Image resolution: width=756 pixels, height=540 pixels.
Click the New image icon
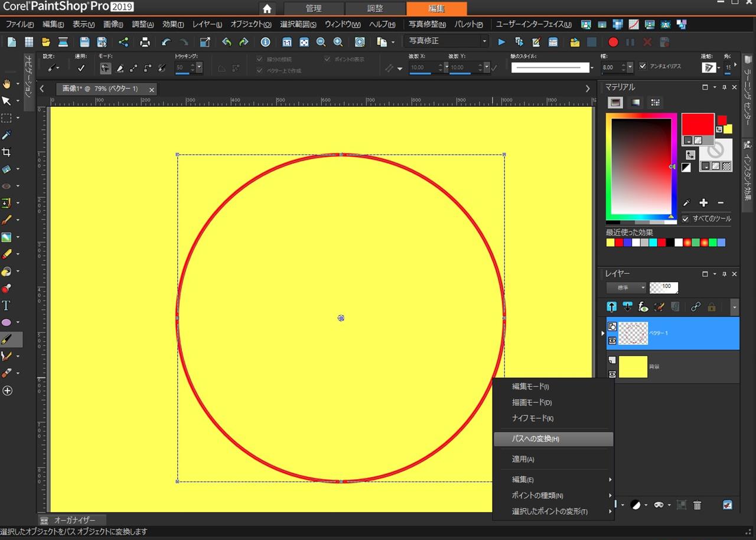tap(12, 42)
